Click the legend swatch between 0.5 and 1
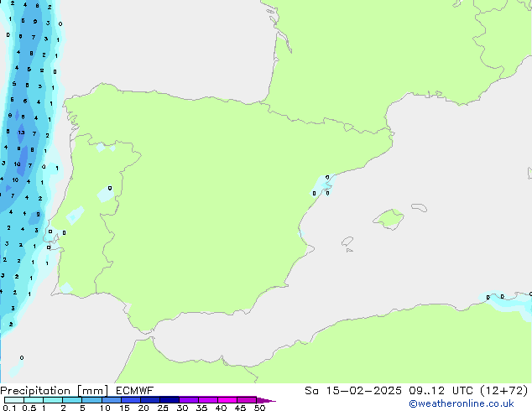The width and height of the screenshot is (532, 411). click(x=34, y=400)
